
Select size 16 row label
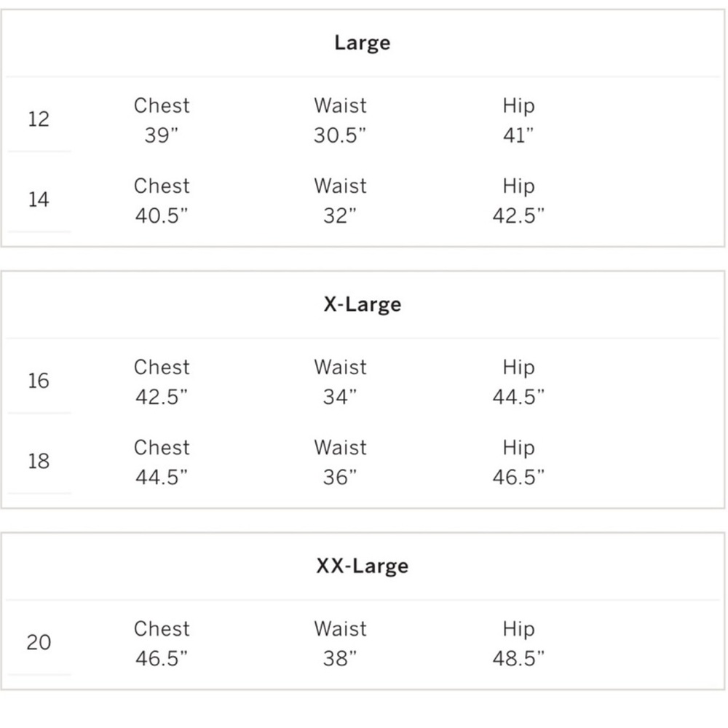click(39, 381)
